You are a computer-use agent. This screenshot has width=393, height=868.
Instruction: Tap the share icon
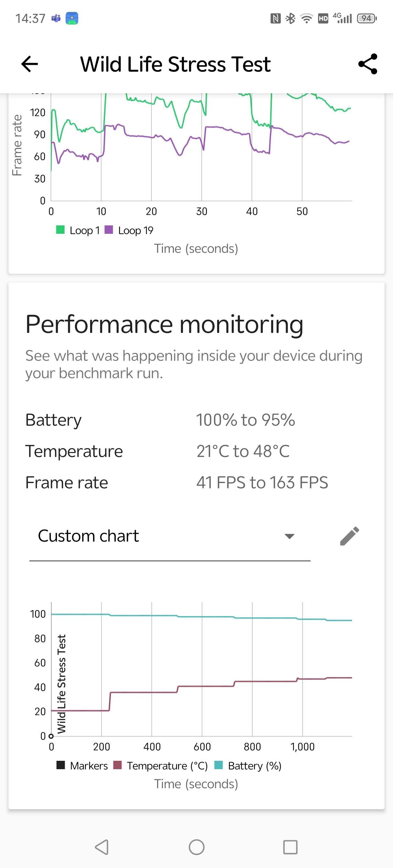pyautogui.click(x=367, y=64)
